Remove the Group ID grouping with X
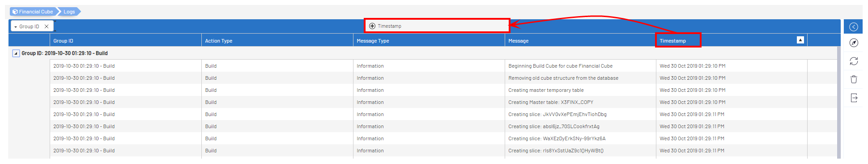The image size is (868, 164). tap(47, 26)
